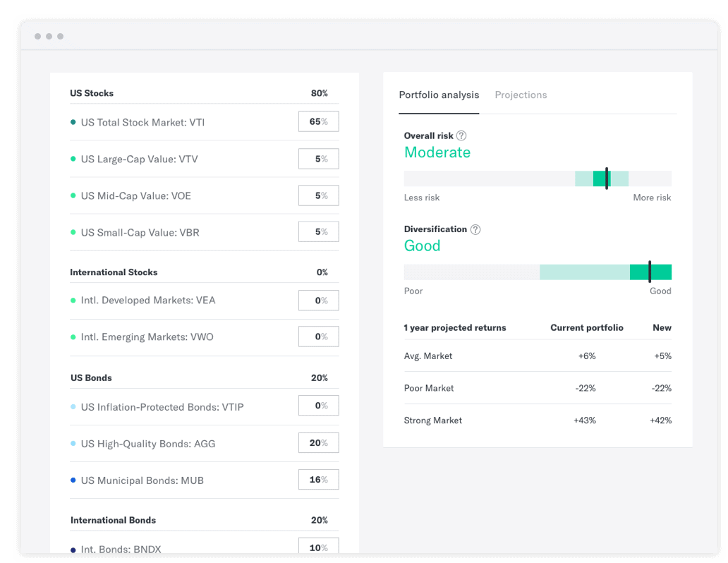
Task: Click the VWO 0% input field
Action: pyautogui.click(x=318, y=337)
